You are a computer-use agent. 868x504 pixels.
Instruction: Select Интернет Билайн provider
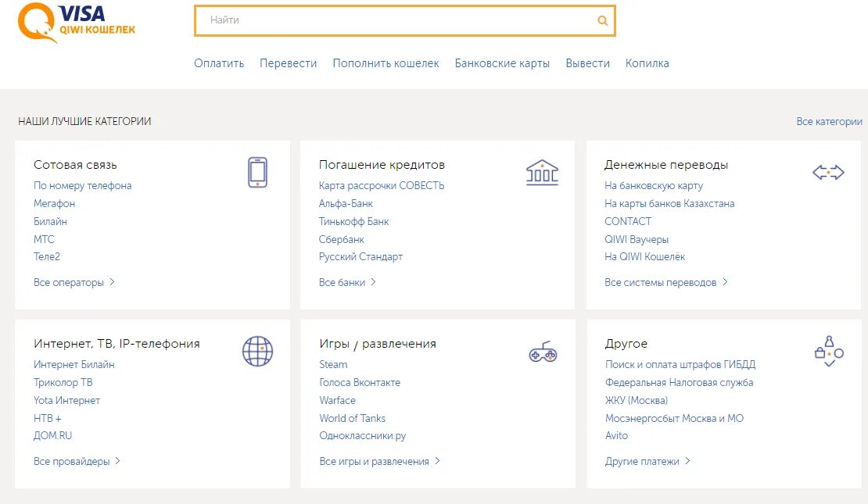click(74, 365)
